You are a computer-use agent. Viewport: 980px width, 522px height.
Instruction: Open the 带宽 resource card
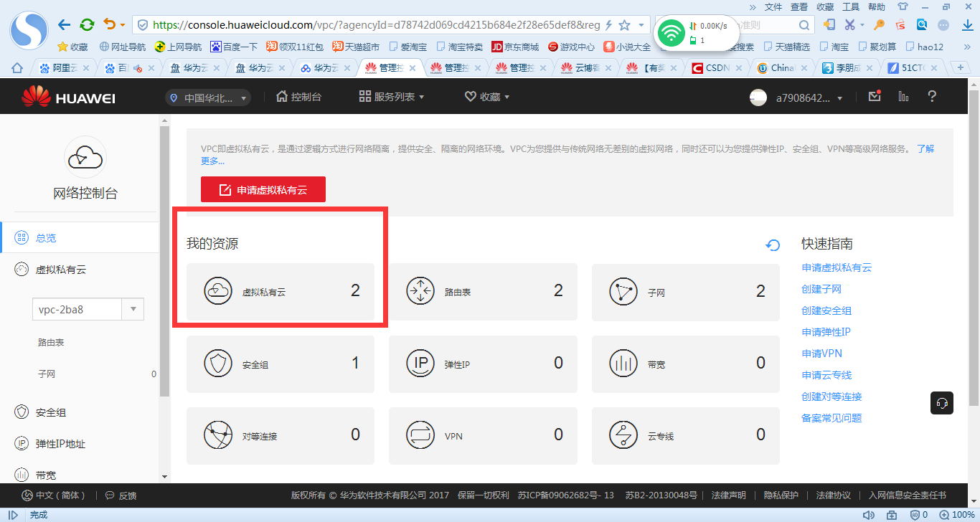click(x=686, y=364)
